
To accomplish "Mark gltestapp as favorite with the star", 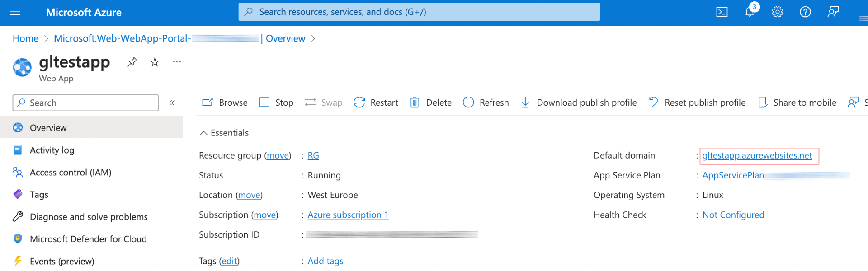I will [155, 62].
